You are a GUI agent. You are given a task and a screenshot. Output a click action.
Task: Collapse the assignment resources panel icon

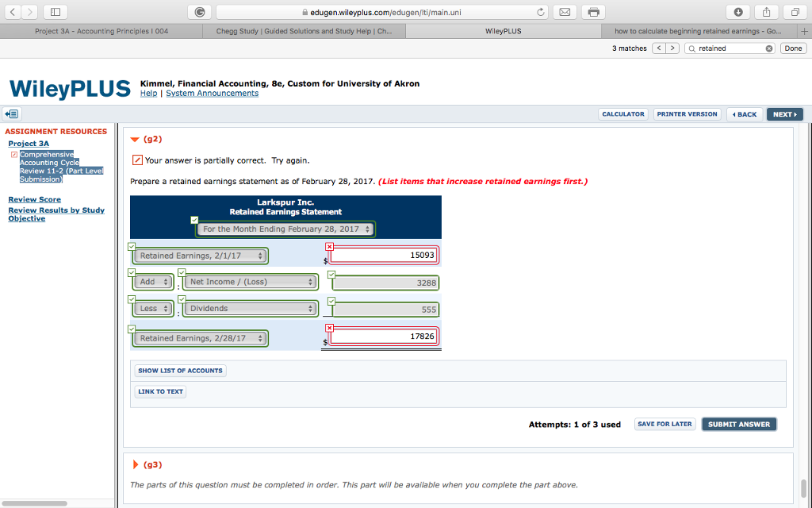11,114
